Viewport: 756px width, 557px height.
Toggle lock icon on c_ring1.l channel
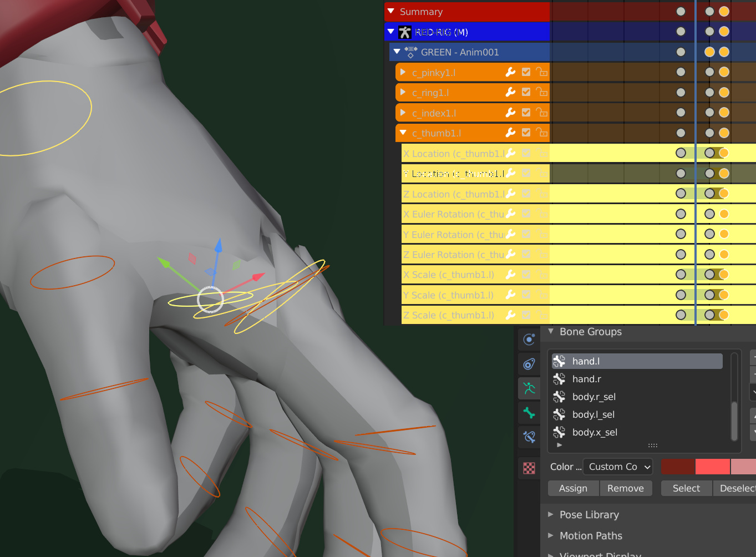point(542,92)
